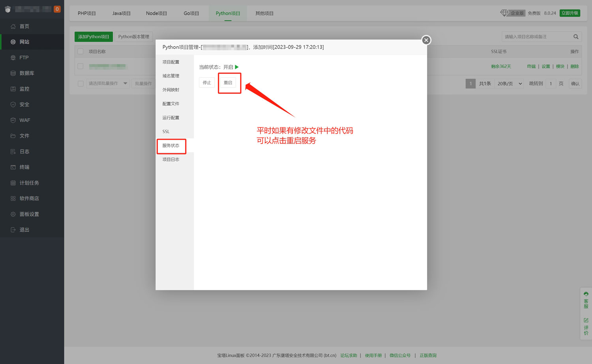Image resolution: width=592 pixels, height=364 pixels.
Task: Open the 监控 monitoring panel
Action: [x=24, y=89]
